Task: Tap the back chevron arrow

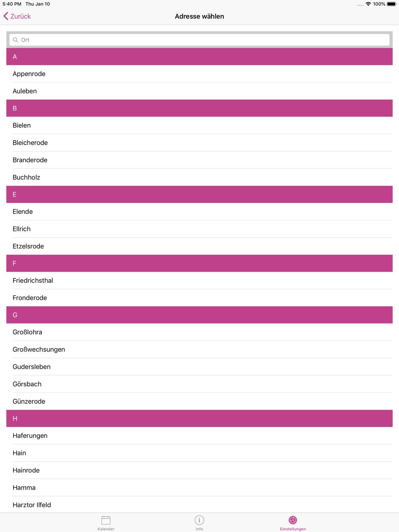Action: (6, 16)
